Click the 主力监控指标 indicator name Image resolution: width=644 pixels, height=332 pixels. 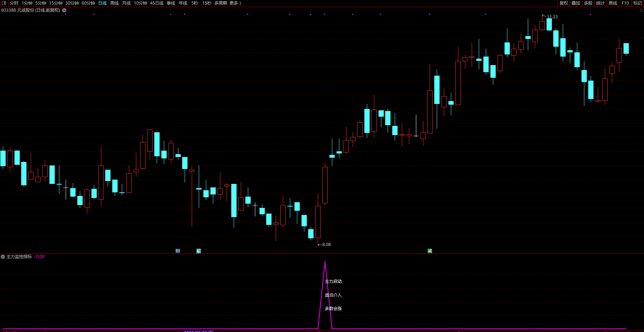click(x=19, y=257)
